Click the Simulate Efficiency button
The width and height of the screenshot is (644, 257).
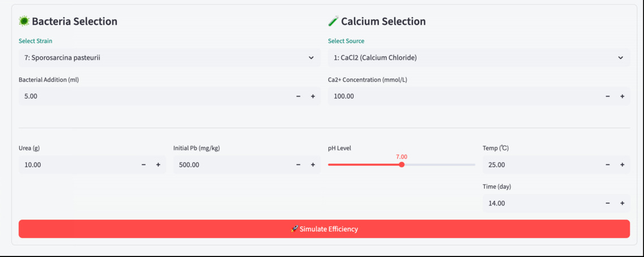(324, 229)
